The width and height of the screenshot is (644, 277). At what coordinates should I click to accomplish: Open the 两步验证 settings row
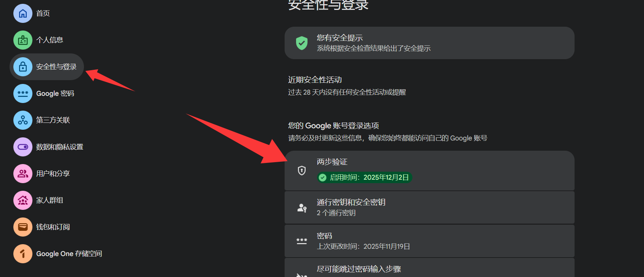(x=429, y=170)
